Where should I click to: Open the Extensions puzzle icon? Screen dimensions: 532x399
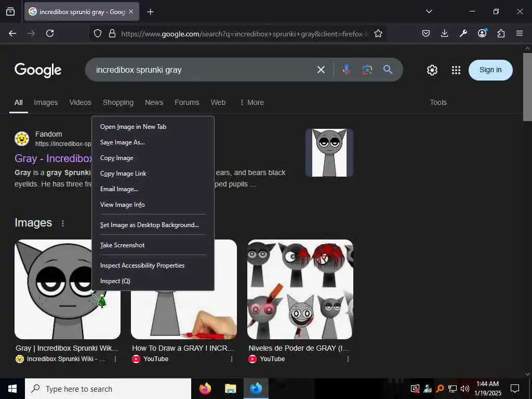[x=501, y=33]
